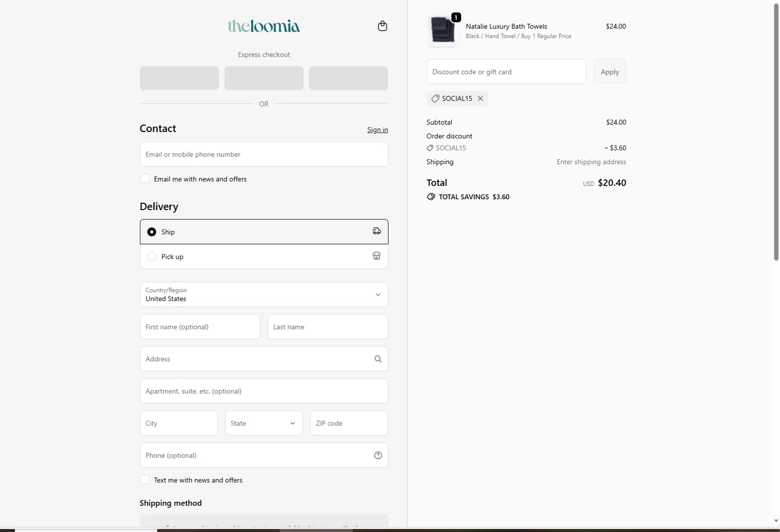
Task: Focus the Apartment, suite, etc. field
Action: click(x=264, y=391)
